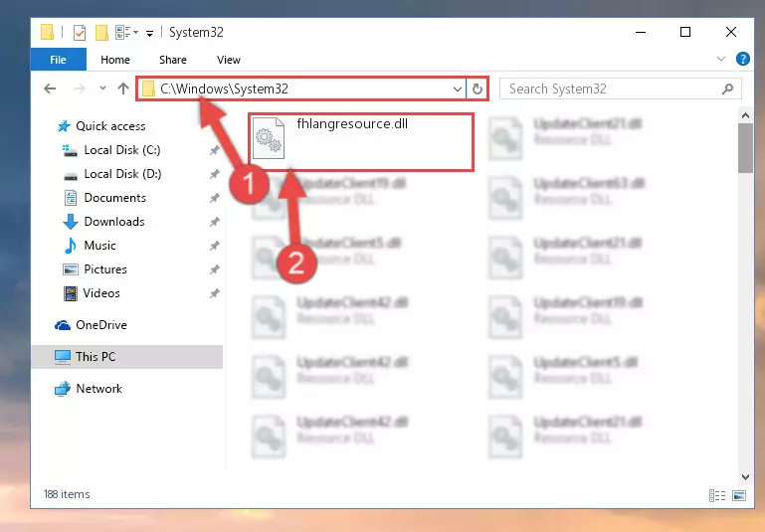The width and height of the screenshot is (765, 532).
Task: Switch to the Share ribbon tab
Action: [173, 60]
